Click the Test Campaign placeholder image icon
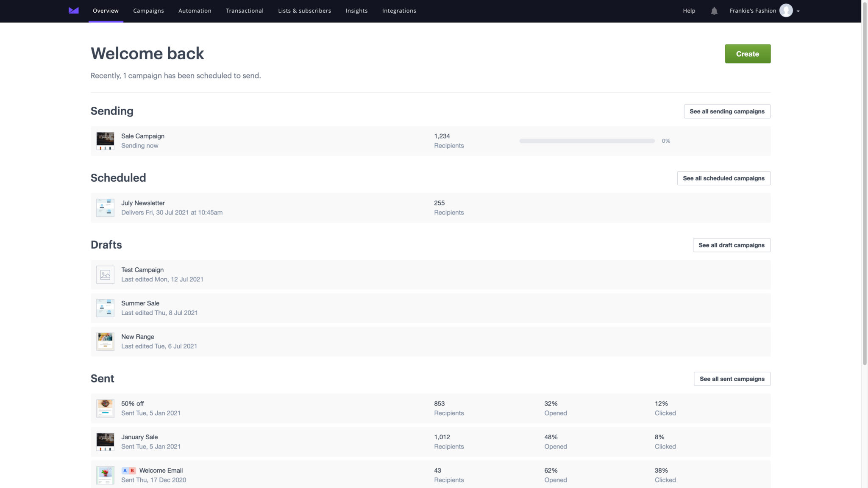The height and width of the screenshot is (488, 868). pyautogui.click(x=105, y=274)
